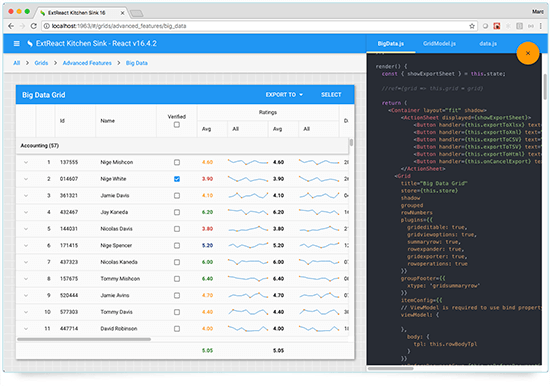Image resolution: width=550 pixels, height=386 pixels.
Task: Open the EXPORT TO dropdown
Action: [284, 95]
